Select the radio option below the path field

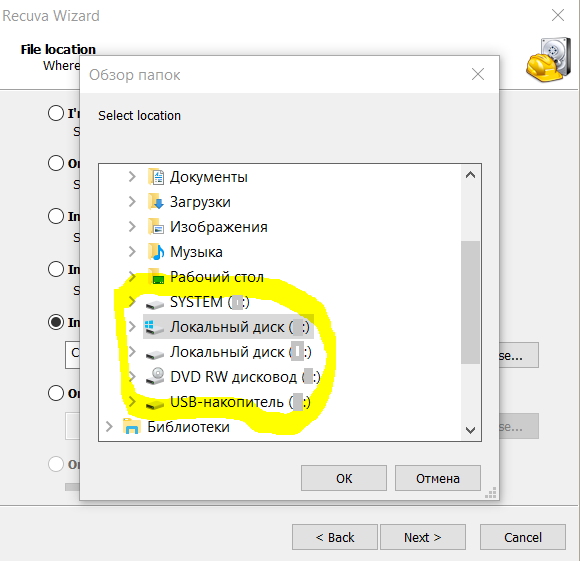tap(56, 393)
